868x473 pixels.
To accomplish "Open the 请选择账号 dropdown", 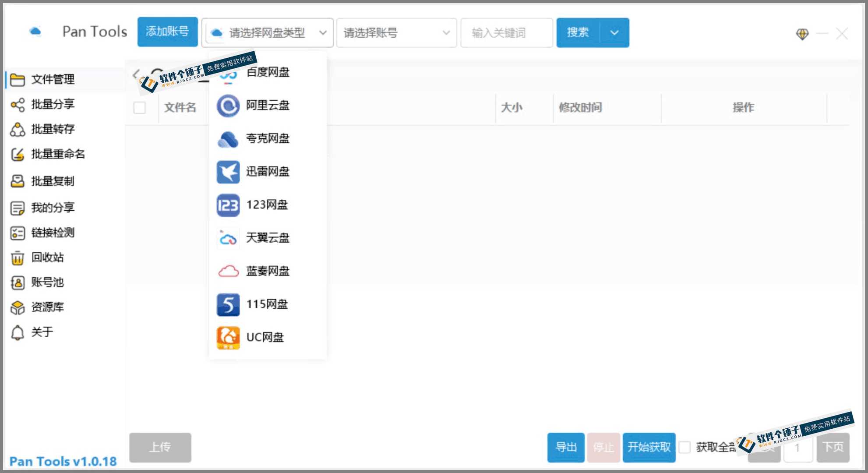I will coord(397,33).
